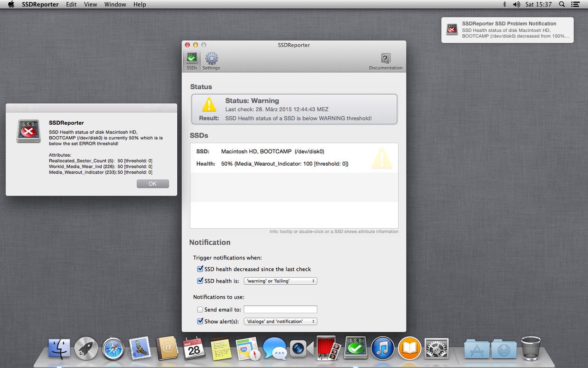The height and width of the screenshot is (368, 588).
Task: Open the 'warning' or 'failing' dropdown
Action: click(x=280, y=281)
